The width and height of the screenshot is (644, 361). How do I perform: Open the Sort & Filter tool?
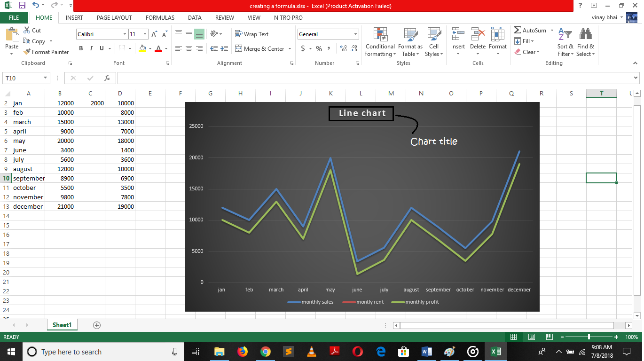click(x=565, y=42)
